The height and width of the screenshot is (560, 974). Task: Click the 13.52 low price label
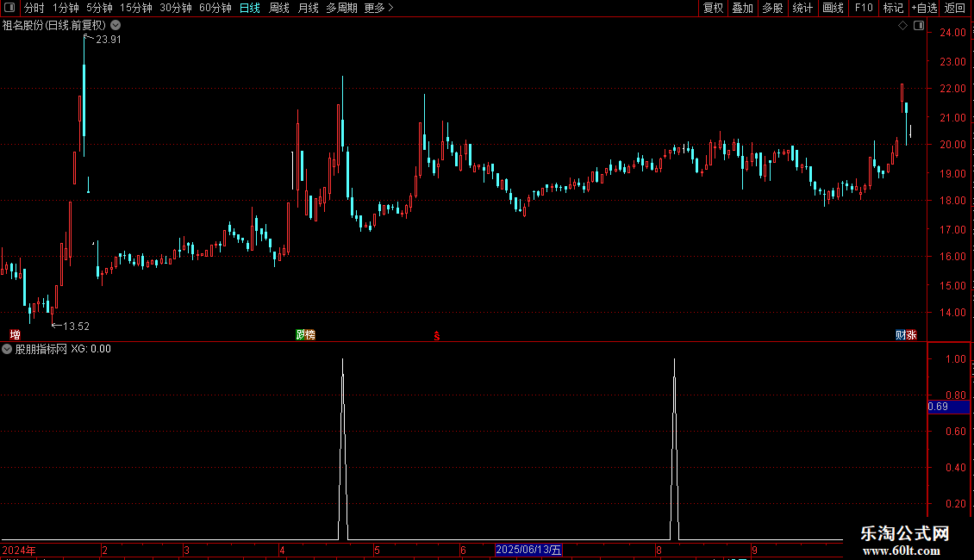pyautogui.click(x=77, y=326)
